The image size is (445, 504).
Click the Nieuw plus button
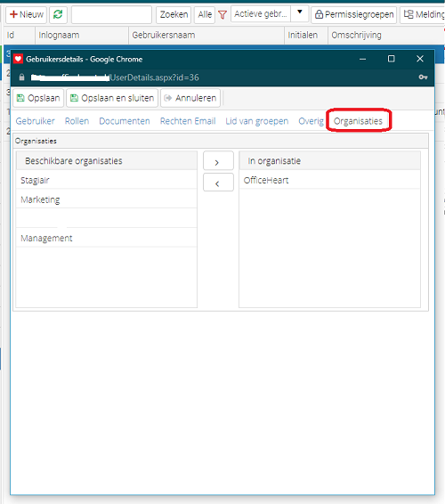[26, 14]
